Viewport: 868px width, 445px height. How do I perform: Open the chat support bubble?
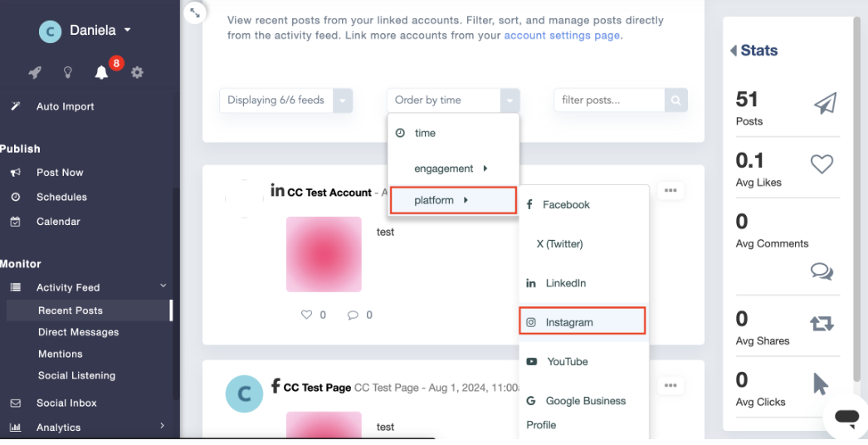(846, 417)
